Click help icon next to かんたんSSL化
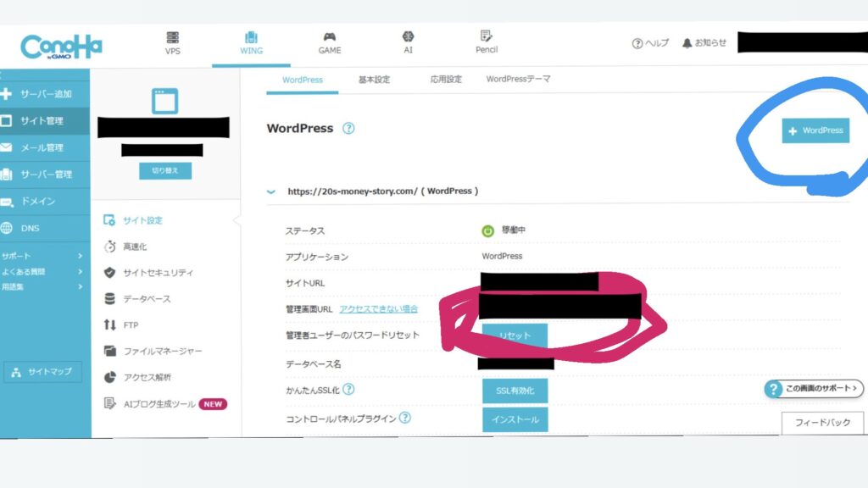 348,390
